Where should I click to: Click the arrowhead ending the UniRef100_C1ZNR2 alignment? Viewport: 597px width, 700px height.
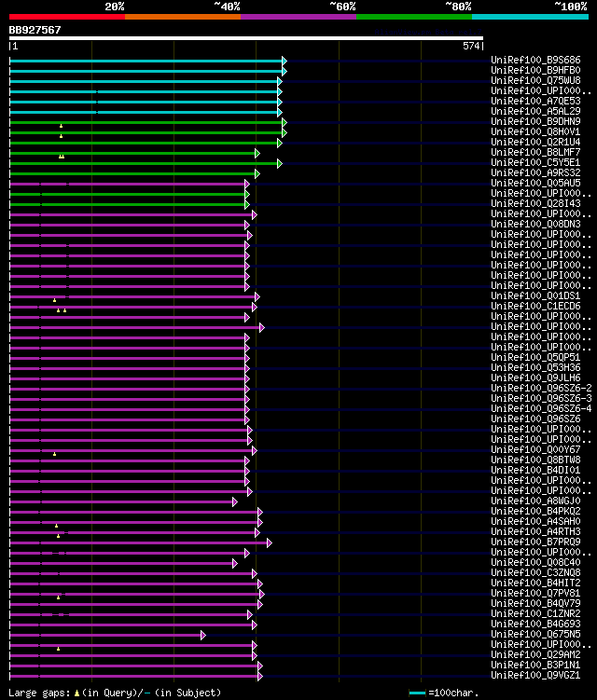tap(250, 615)
